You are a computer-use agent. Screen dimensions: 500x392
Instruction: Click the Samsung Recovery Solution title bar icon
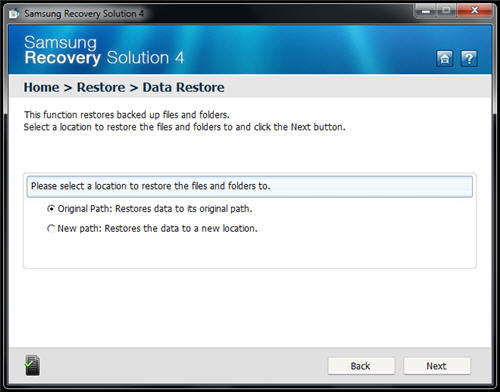pyautogui.click(x=14, y=14)
